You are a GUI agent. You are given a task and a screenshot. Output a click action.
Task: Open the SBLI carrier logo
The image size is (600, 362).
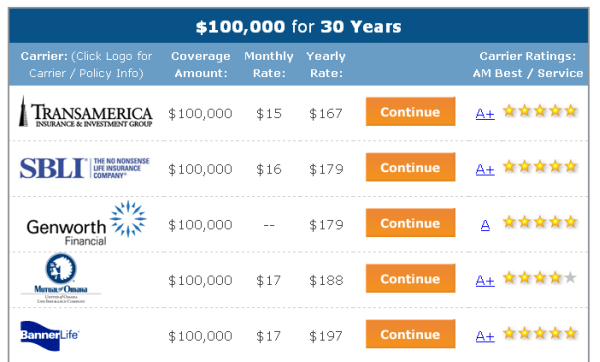pyautogui.click(x=85, y=168)
